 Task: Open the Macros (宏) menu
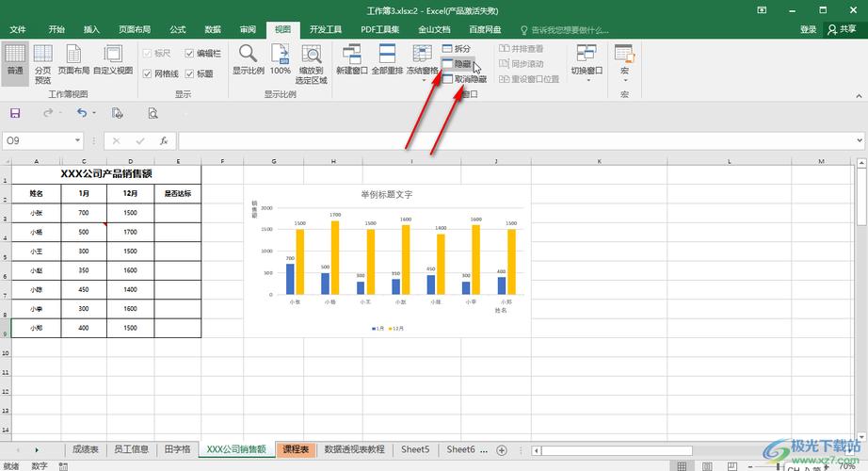point(624,62)
